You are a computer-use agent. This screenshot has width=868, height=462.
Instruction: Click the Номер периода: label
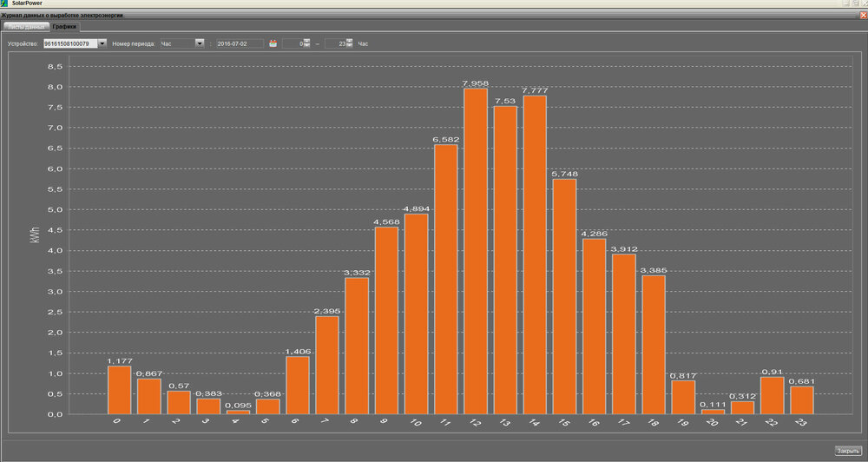point(134,43)
